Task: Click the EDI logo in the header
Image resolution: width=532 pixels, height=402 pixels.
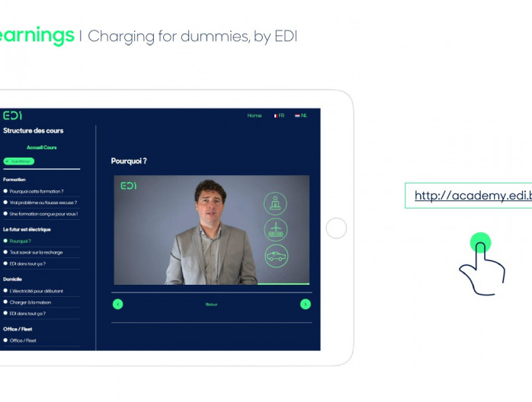Action: pyautogui.click(x=12, y=116)
